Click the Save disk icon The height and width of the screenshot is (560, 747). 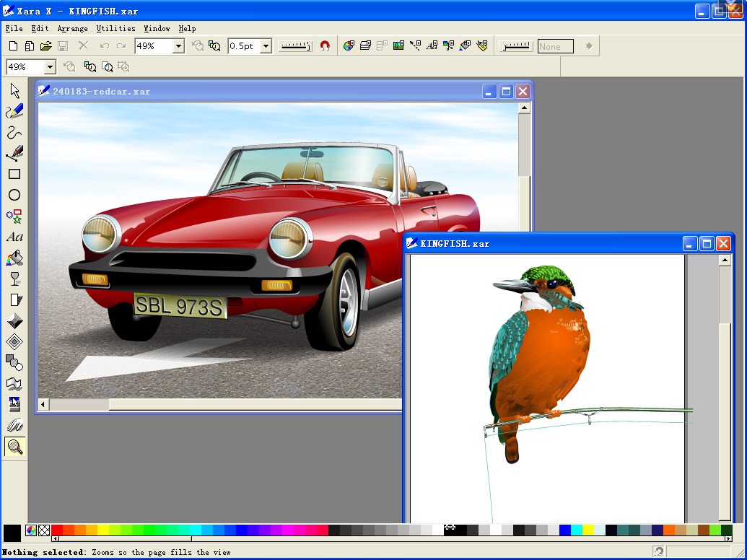pos(63,46)
